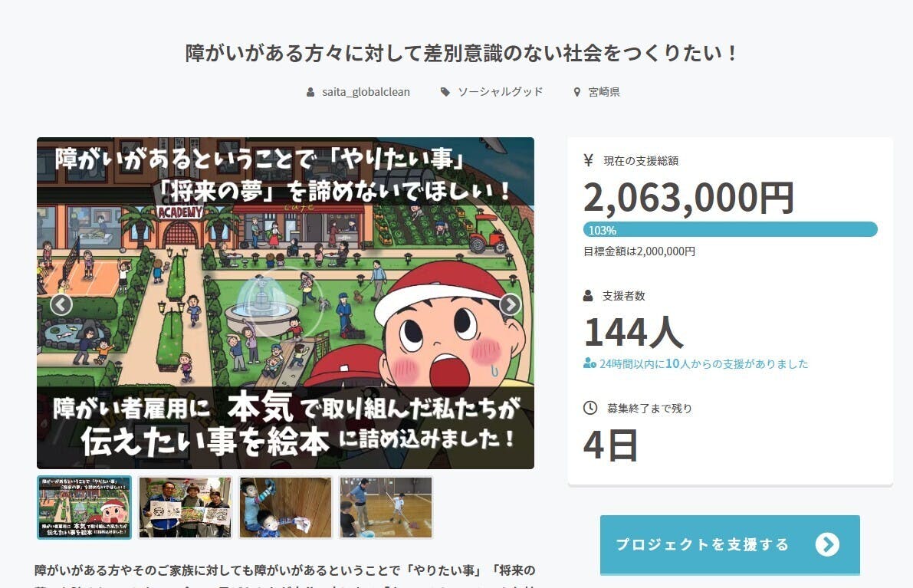This screenshot has width=913, height=588.
Task: Click the clock icon beside 募集終了まで残り
Action: tap(590, 408)
